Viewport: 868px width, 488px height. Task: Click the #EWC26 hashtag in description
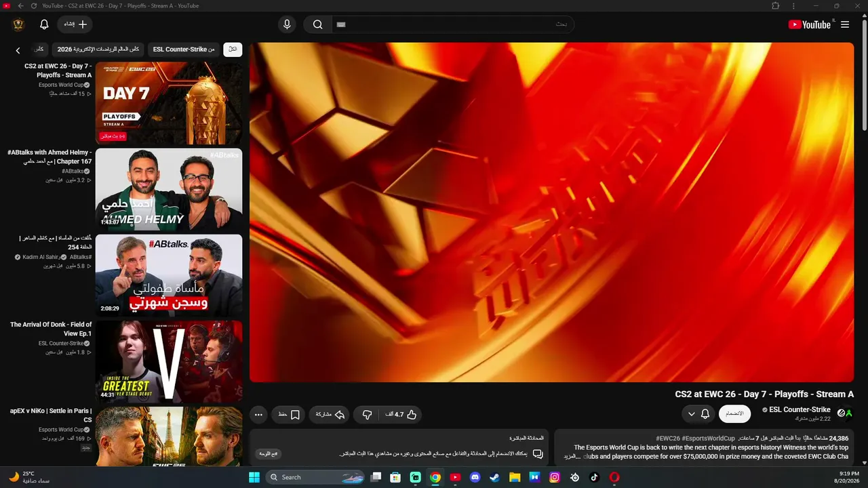(668, 439)
